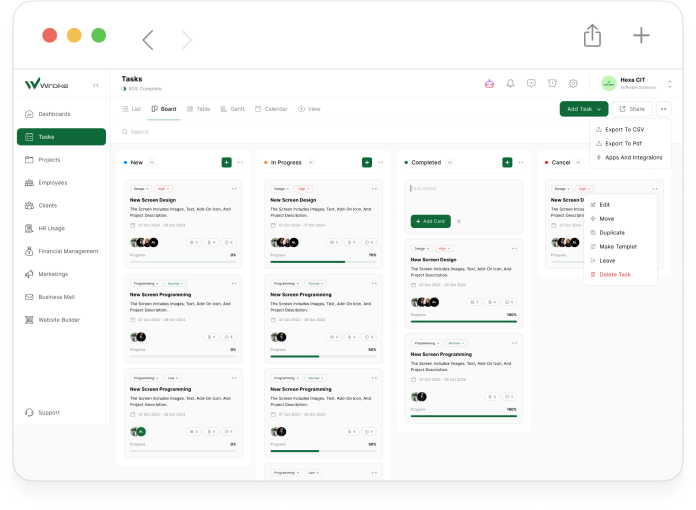Click the Share button
696x510 pixels.
pyautogui.click(x=632, y=109)
